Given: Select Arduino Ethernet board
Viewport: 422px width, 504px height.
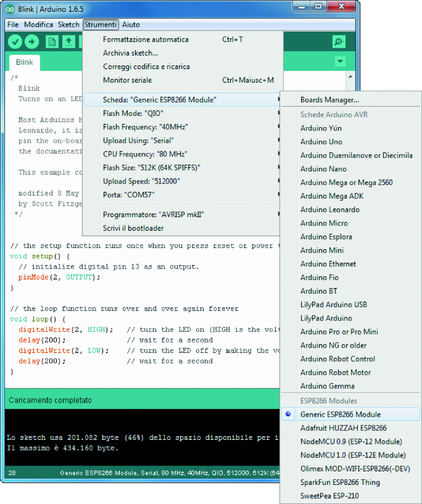Looking at the screenshot, I should click(351, 264).
